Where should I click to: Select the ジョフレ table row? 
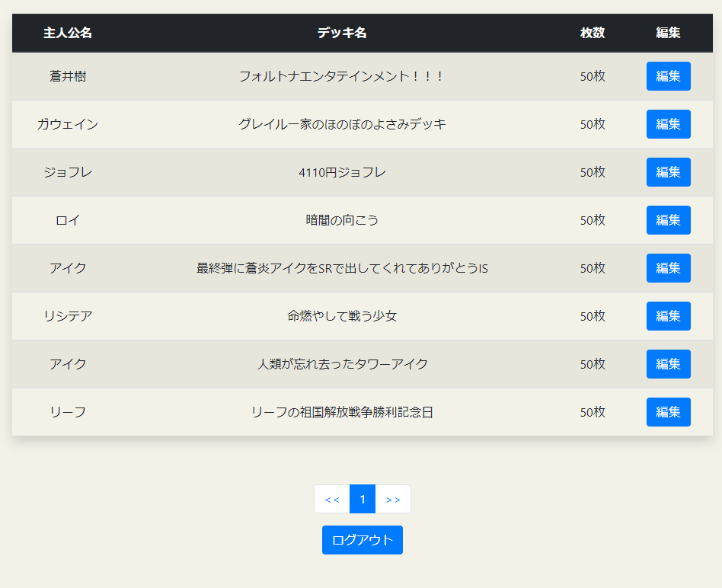tap(305, 172)
